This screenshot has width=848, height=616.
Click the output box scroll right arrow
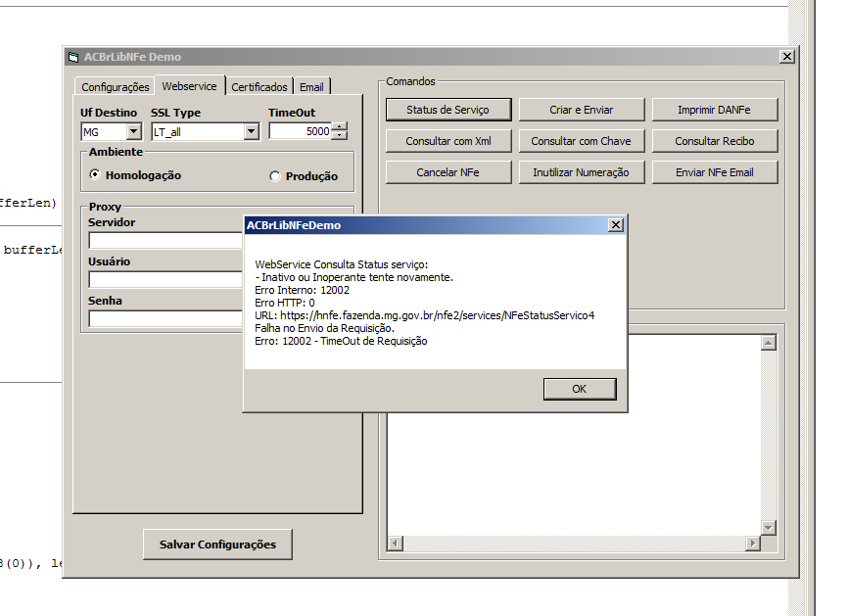click(x=752, y=543)
